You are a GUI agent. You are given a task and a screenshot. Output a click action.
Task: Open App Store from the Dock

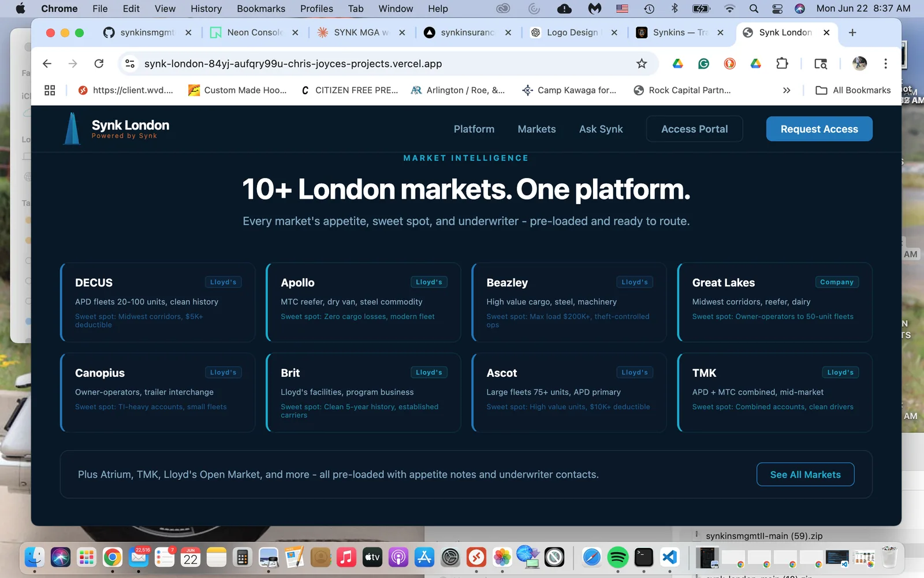424,557
